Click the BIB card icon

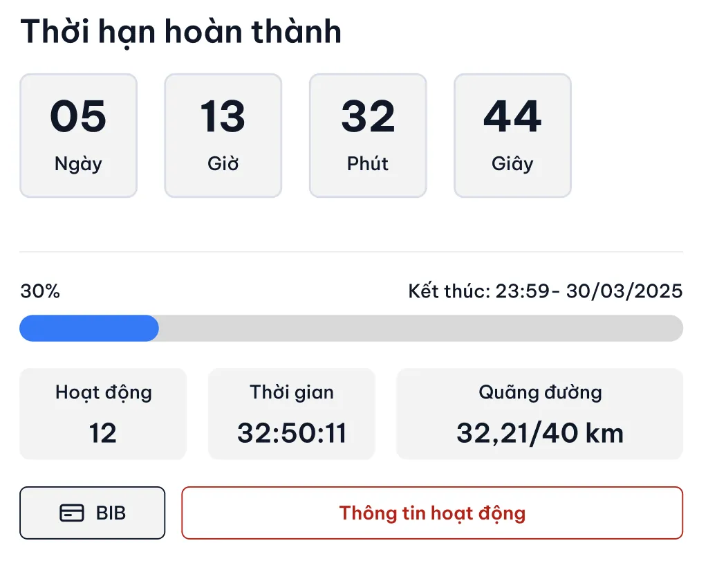coord(72,513)
